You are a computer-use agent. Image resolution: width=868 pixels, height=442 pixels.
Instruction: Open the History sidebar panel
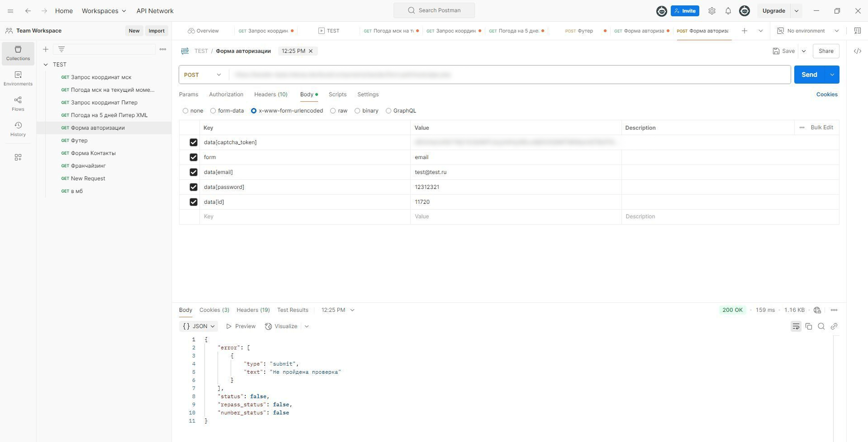pos(18,129)
